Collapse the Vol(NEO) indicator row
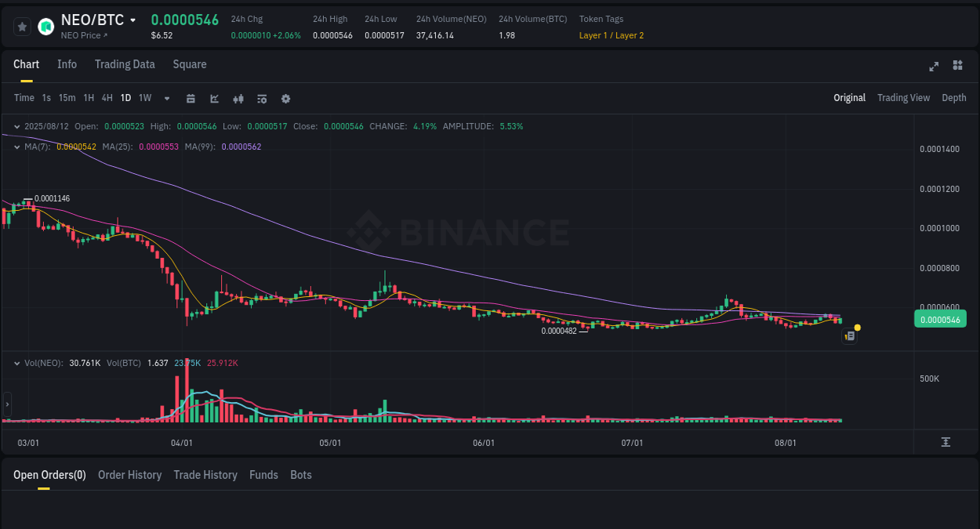980x529 pixels. (x=17, y=363)
